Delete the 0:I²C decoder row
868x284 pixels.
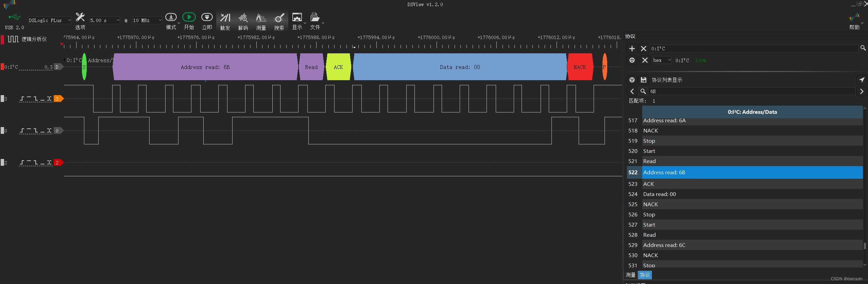645,60
